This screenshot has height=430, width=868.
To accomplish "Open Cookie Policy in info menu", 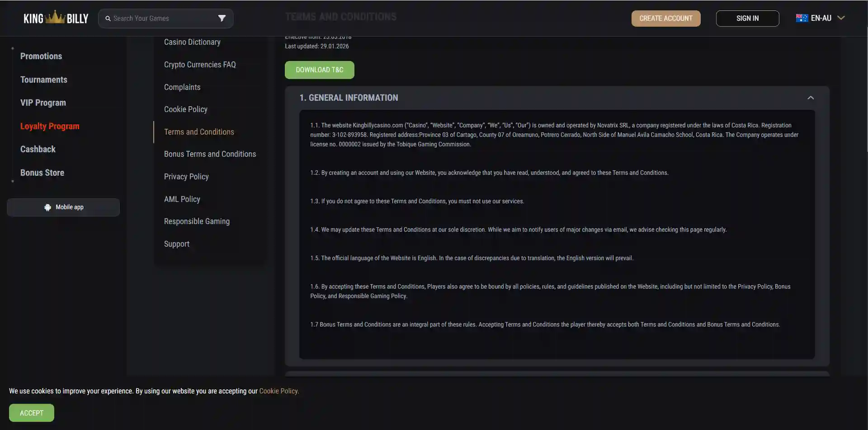I will click(x=186, y=109).
